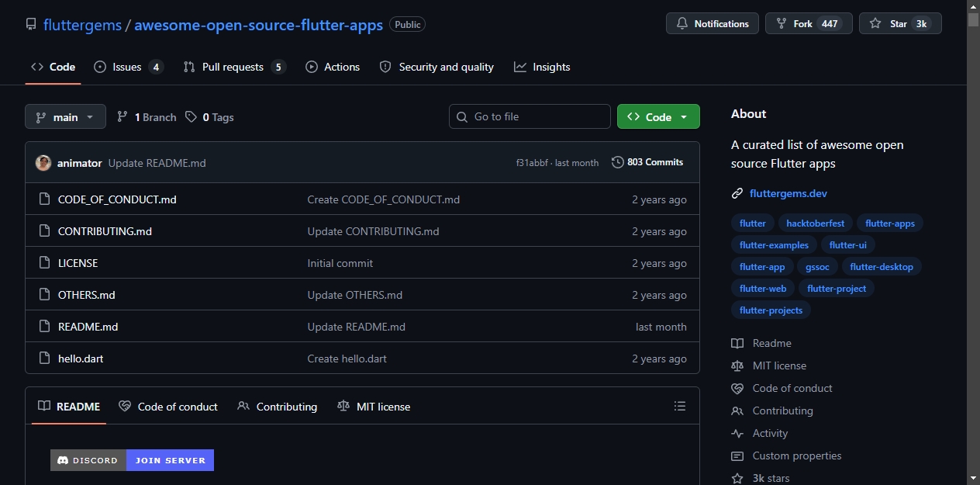Click the branch icon next to 1 Branch
Image resolution: width=980 pixels, height=485 pixels.
click(x=122, y=117)
